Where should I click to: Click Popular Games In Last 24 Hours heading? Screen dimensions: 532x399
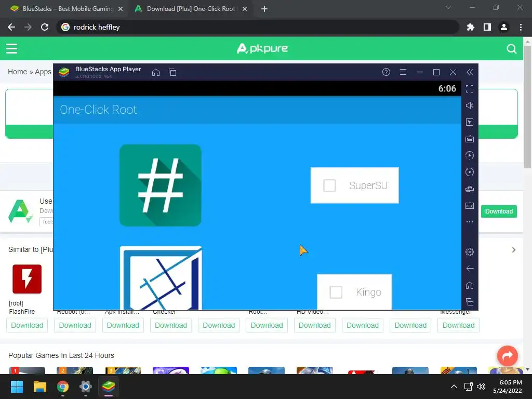coord(61,355)
